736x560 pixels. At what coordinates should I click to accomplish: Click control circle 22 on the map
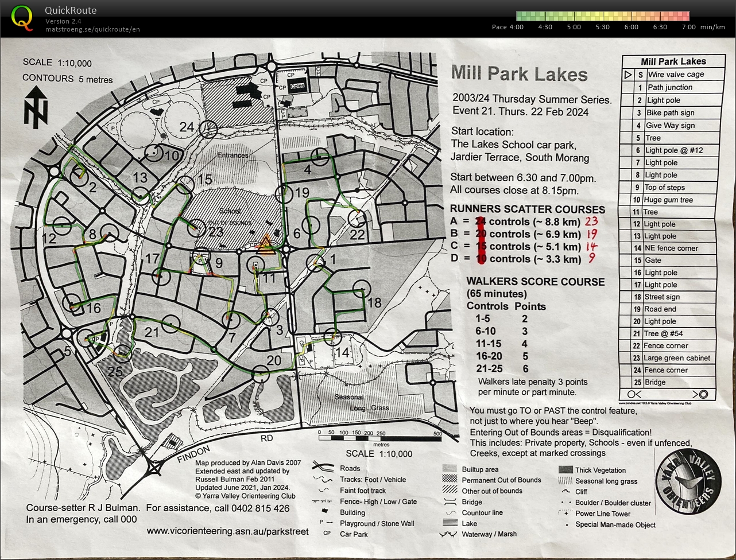357,219
